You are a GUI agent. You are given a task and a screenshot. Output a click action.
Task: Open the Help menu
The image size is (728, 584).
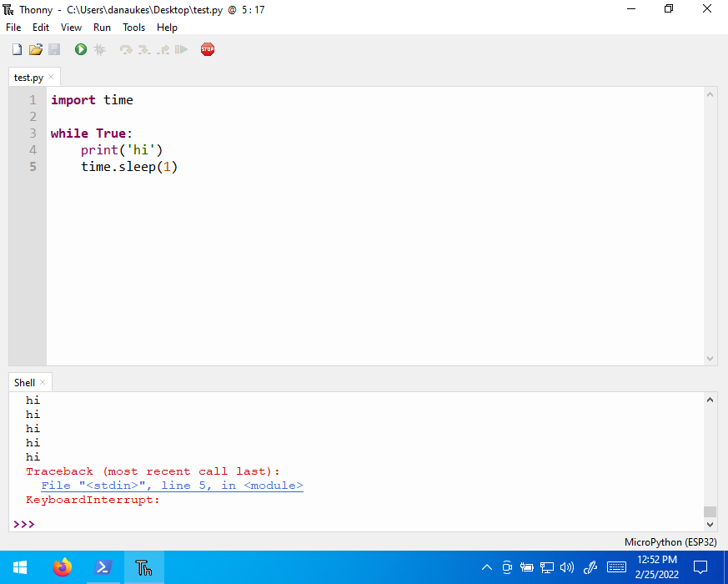coord(167,28)
